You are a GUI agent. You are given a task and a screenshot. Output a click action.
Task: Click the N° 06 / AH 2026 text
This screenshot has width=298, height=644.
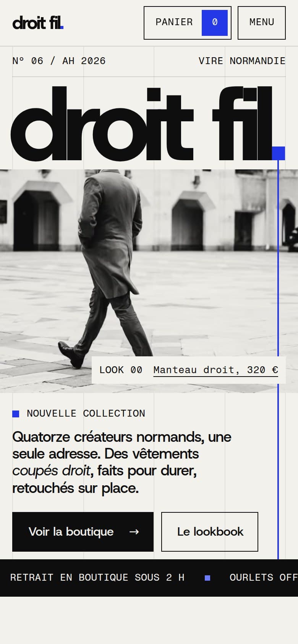[59, 61]
